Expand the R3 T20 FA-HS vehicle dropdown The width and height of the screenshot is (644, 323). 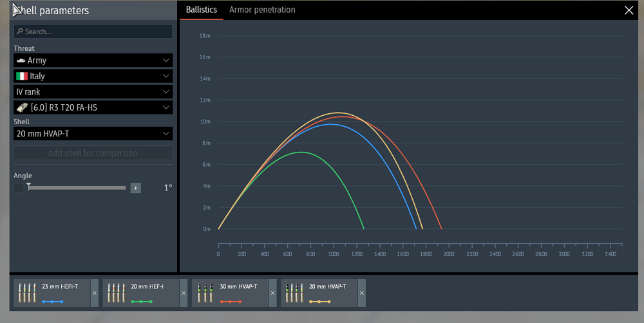[93, 107]
